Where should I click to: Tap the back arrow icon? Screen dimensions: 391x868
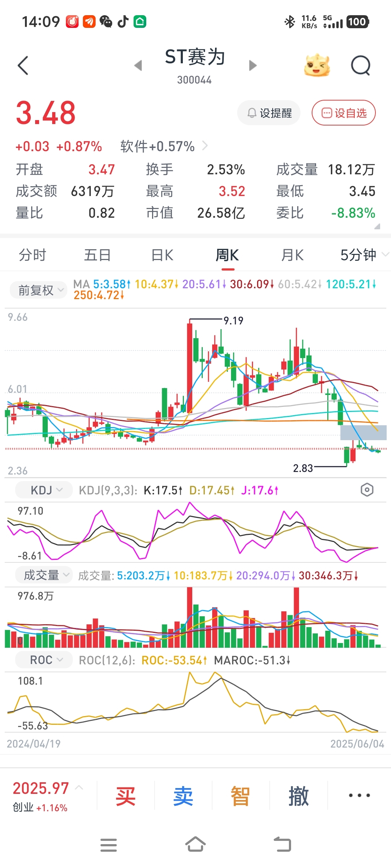click(23, 65)
